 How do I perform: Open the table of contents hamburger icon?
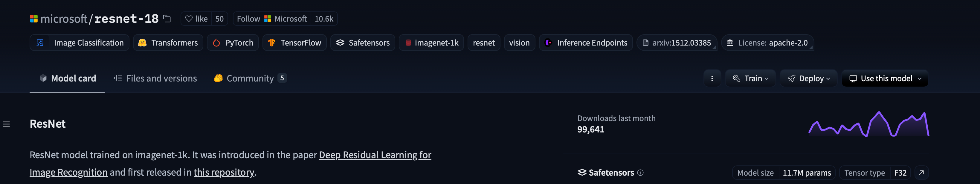pos(7,124)
